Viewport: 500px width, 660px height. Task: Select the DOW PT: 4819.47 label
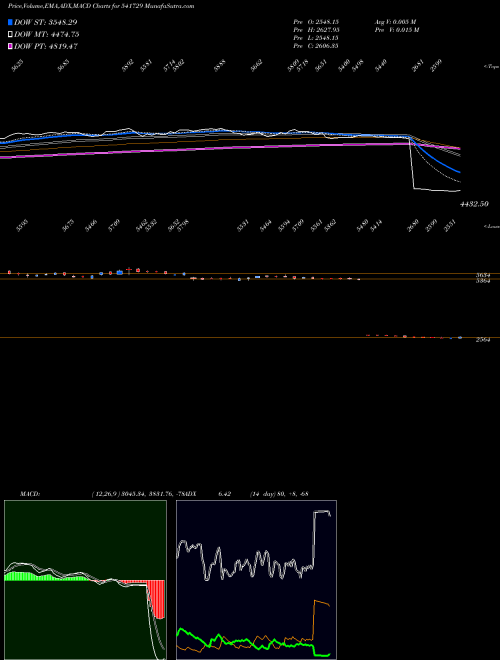click(46, 46)
